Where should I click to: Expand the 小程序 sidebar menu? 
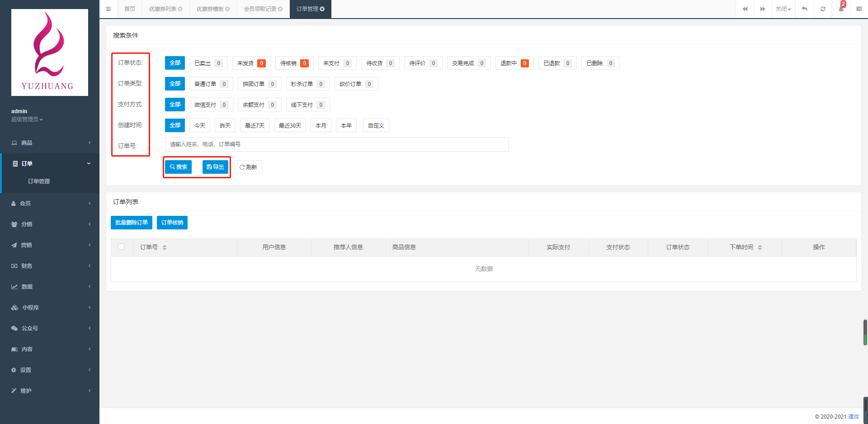50,308
